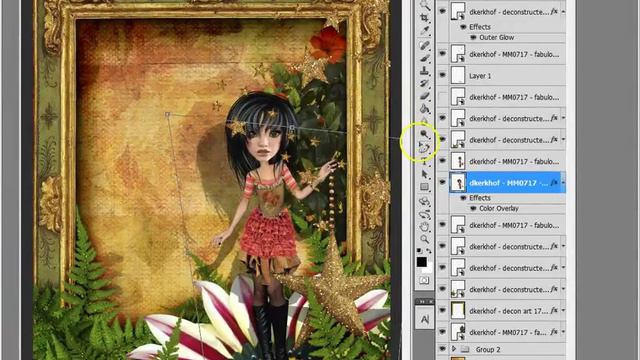This screenshot has height=360, width=640.
Task: Click the path anchor point left of girl
Action: pos(167,114)
